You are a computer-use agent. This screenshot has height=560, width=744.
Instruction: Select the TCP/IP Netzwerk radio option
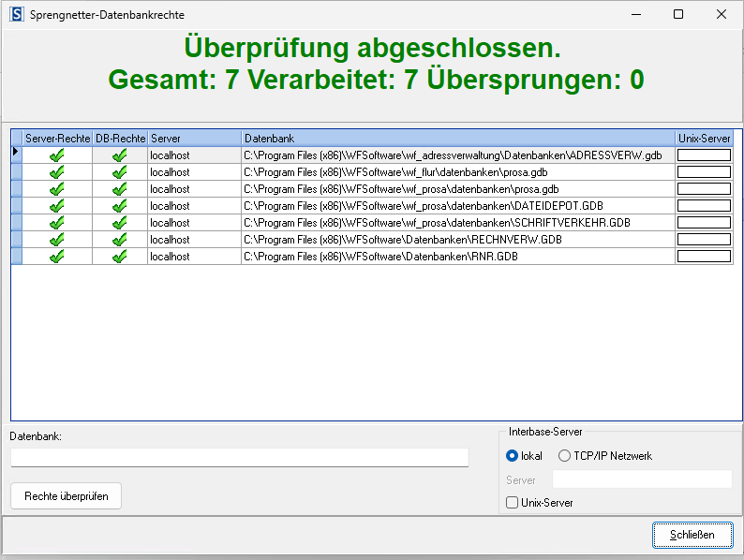564,456
